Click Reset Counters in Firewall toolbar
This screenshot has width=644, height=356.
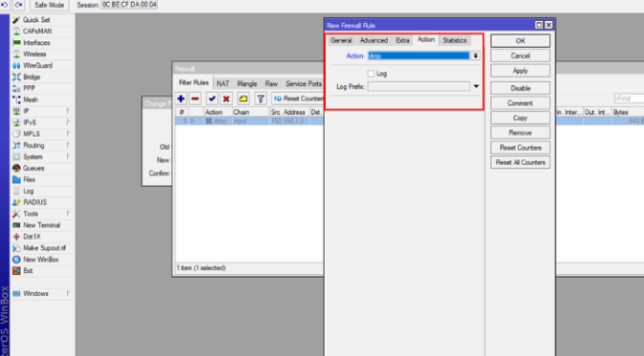pos(298,99)
